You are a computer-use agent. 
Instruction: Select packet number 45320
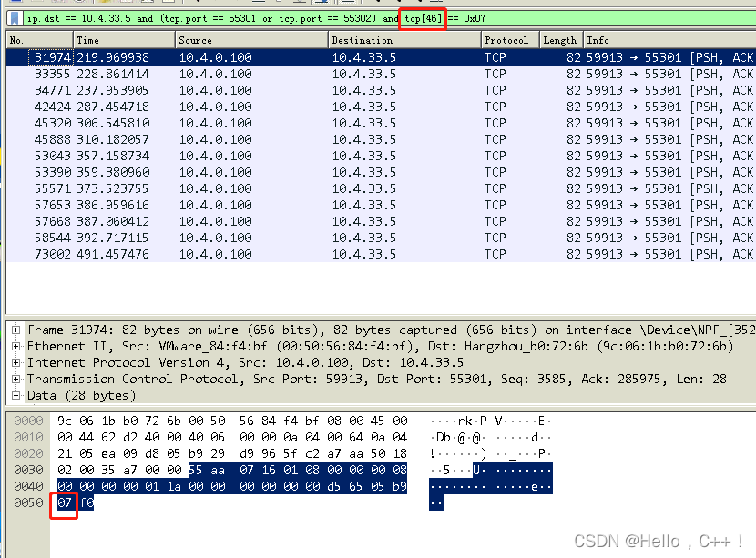[x=381, y=123]
